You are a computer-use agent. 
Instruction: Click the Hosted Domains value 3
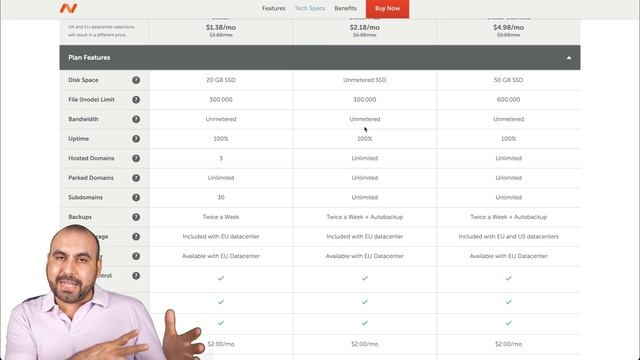(x=221, y=158)
